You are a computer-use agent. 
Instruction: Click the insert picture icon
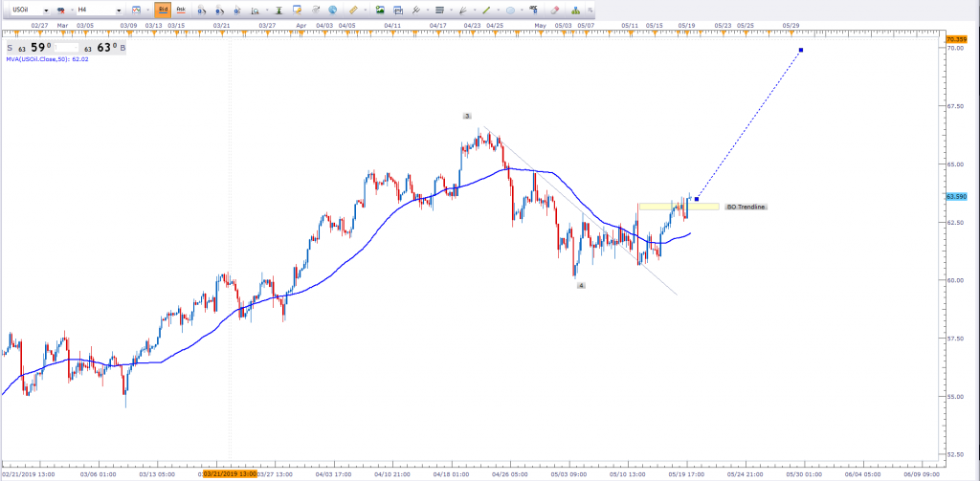(381, 9)
